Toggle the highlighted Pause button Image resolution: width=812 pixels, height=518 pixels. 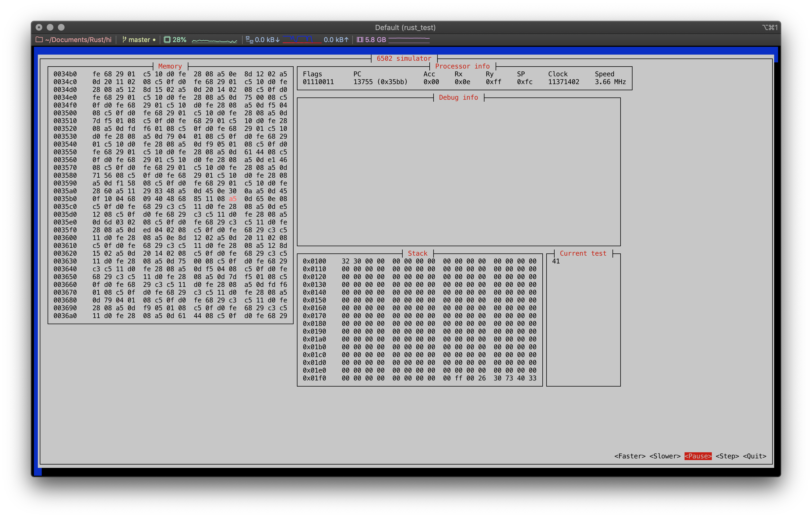698,456
